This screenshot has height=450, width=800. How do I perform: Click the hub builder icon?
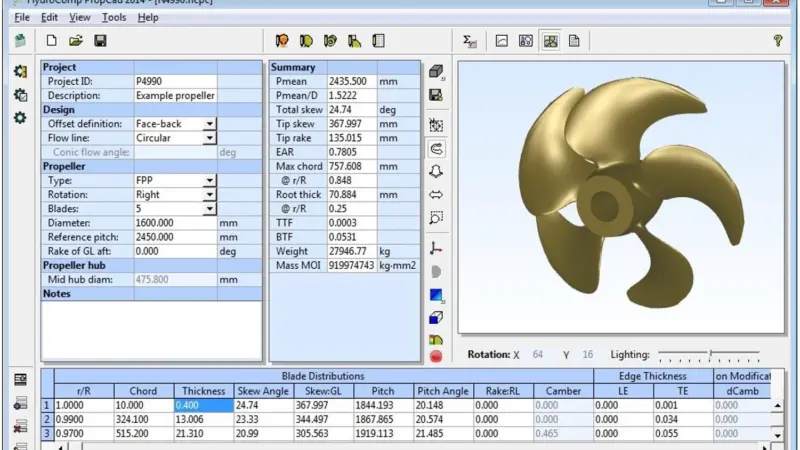[355, 41]
